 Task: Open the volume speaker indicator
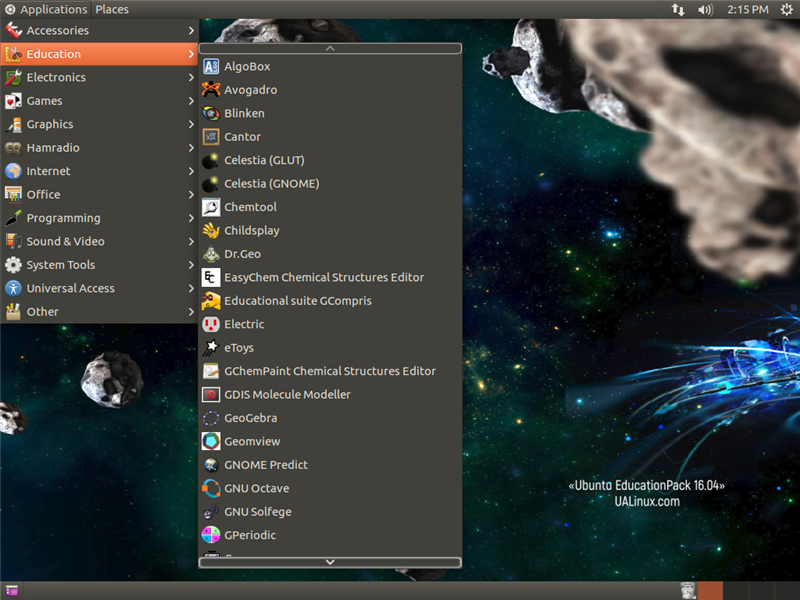click(705, 10)
